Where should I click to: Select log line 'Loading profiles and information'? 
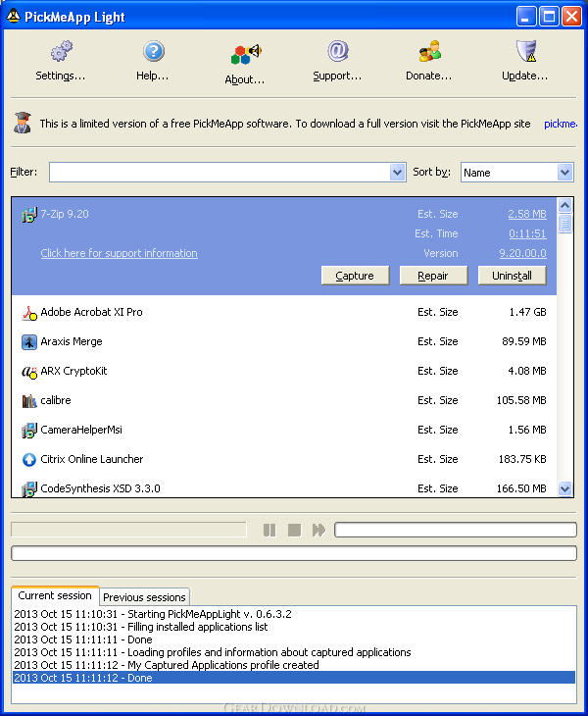294,652
